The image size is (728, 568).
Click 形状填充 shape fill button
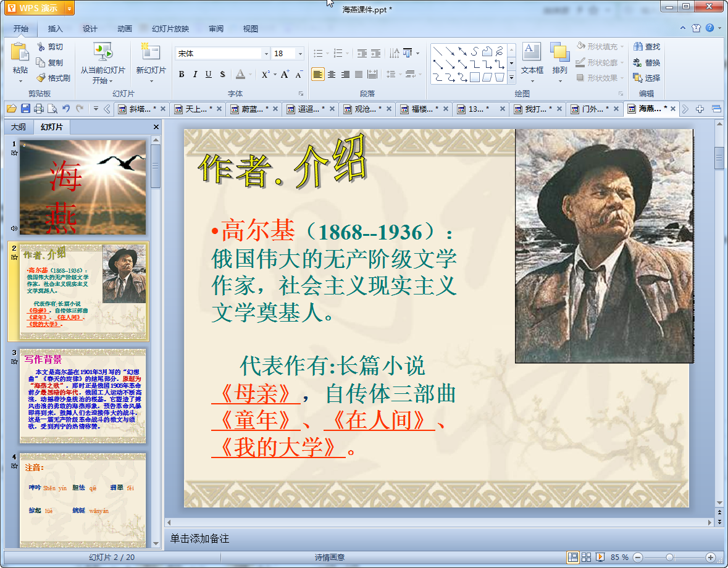(x=600, y=46)
